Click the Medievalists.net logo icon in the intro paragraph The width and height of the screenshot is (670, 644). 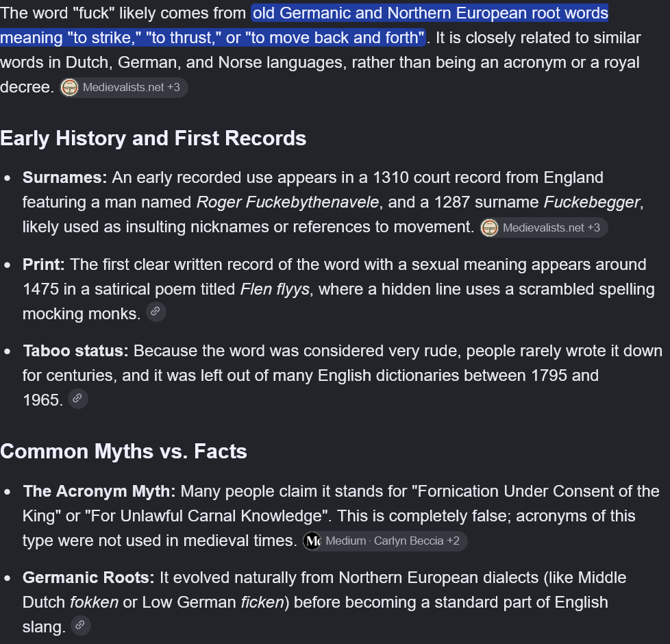point(70,88)
